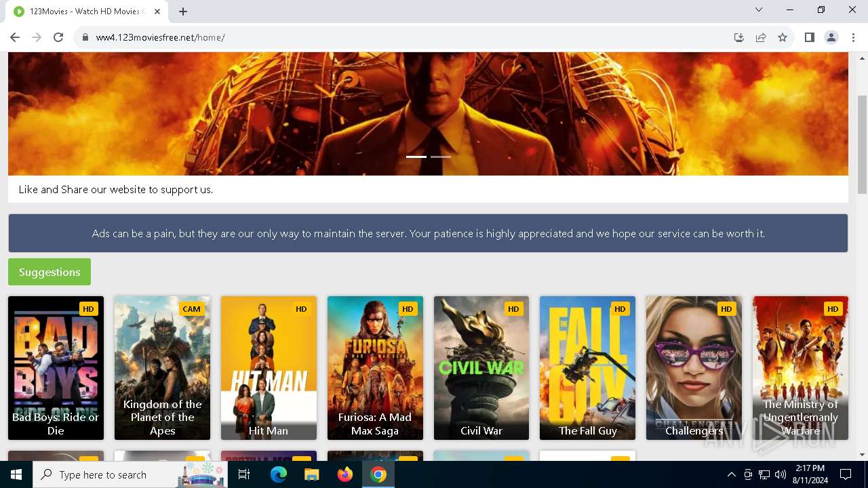Viewport: 868px width, 488px height.
Task: Open Kingdom of the Planet of the Apes
Action: tap(162, 368)
